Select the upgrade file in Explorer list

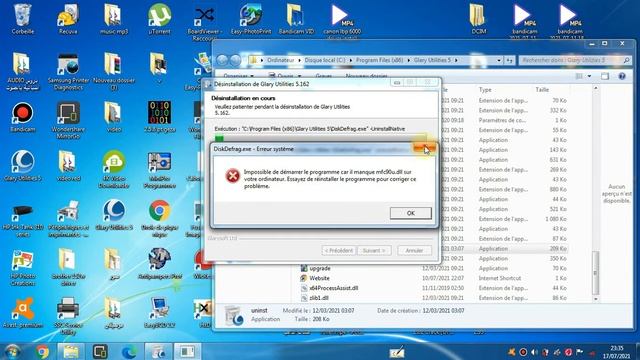(x=320, y=268)
